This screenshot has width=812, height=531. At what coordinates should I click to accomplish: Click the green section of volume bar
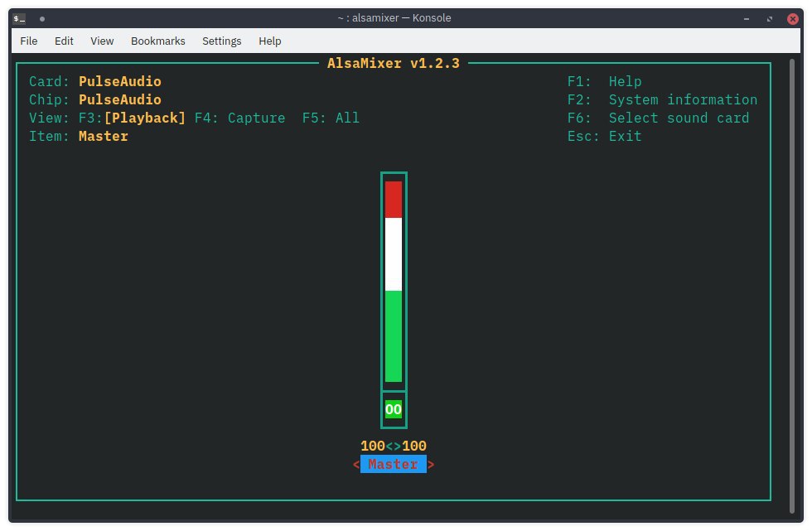pyautogui.click(x=394, y=335)
